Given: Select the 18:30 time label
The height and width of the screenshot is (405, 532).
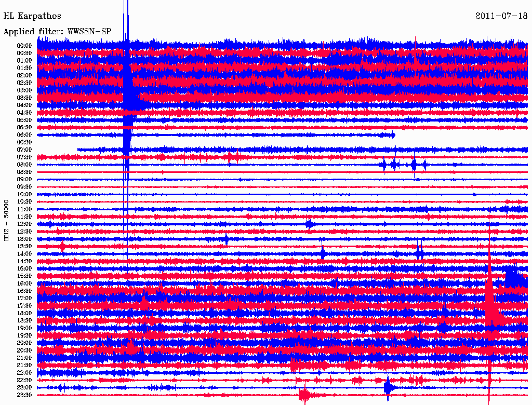Looking at the screenshot, I should pyautogui.click(x=24, y=320).
